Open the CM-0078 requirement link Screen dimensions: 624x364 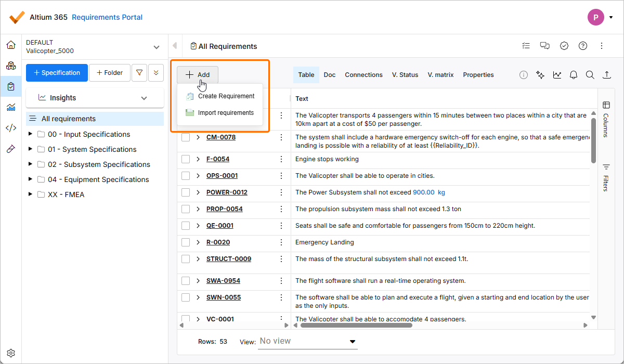point(221,137)
